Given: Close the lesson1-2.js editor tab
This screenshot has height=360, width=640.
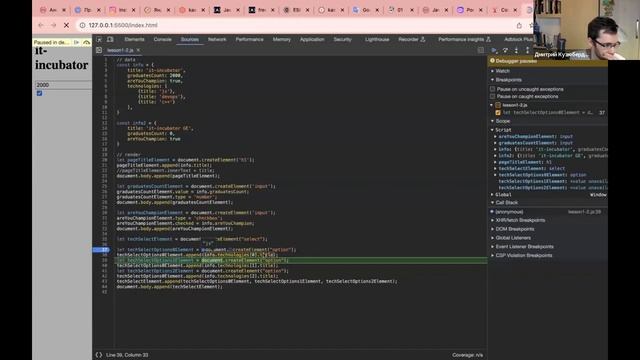Looking at the screenshot, I should (138, 50).
